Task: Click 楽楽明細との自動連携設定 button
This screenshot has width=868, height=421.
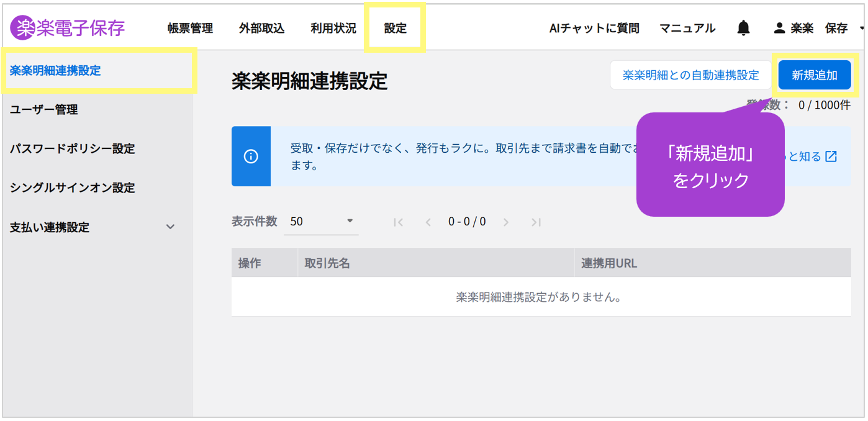Action: click(690, 75)
